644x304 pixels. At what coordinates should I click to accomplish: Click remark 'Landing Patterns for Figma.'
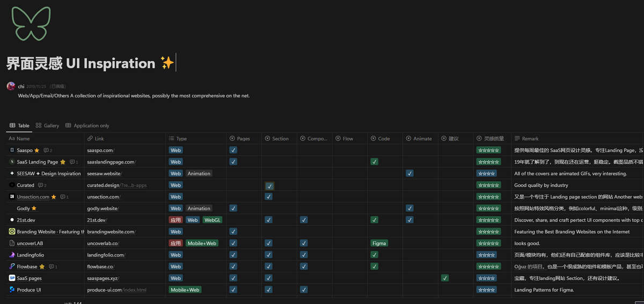coord(544,290)
